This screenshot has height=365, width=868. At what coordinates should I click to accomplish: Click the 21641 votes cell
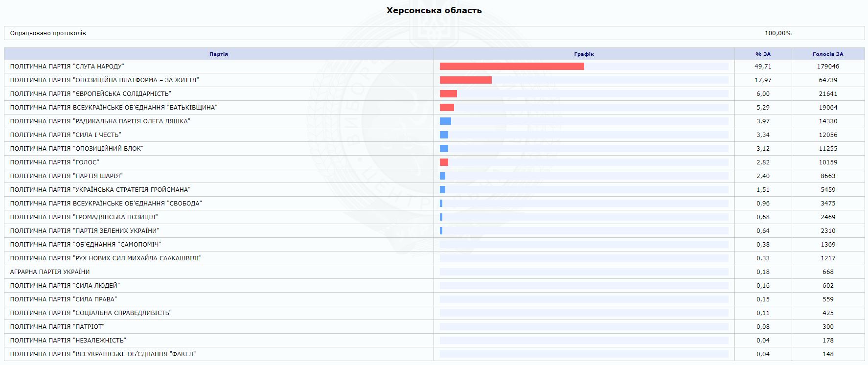point(828,94)
